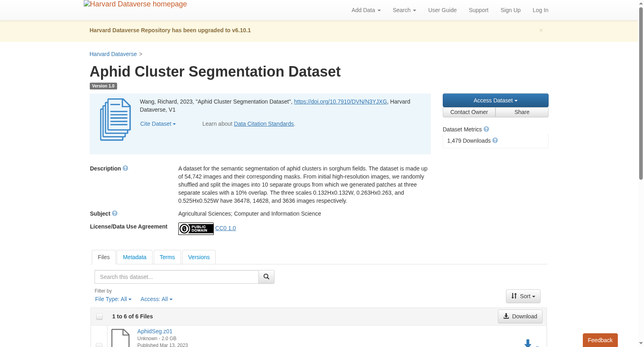Open the User Guide from the navbar

[442, 10]
